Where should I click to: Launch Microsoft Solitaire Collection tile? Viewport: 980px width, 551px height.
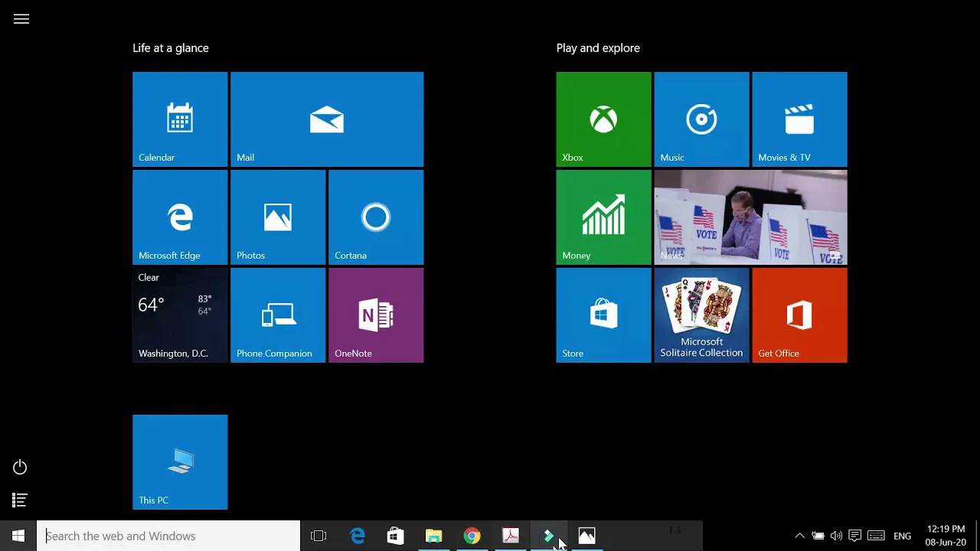pyautogui.click(x=701, y=315)
